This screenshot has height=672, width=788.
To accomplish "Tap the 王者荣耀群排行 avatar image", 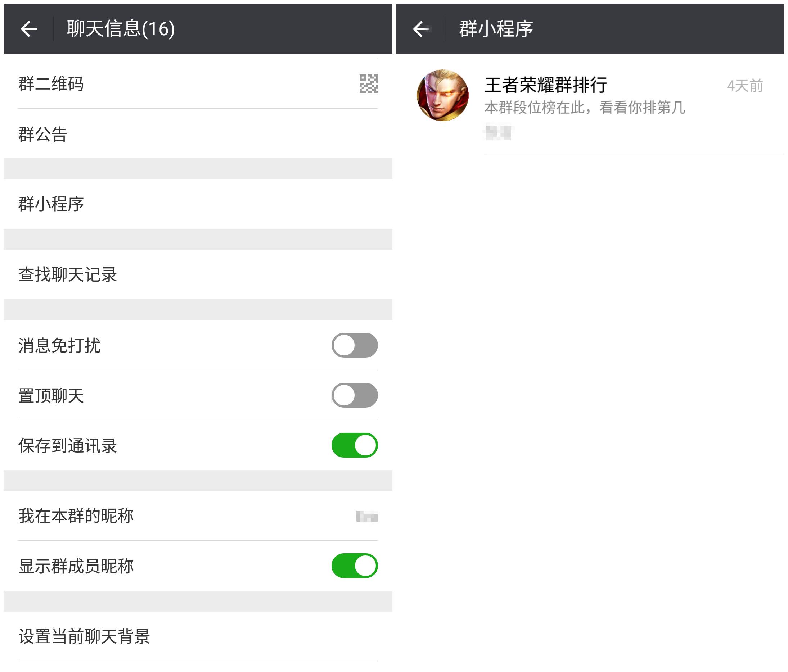I will [442, 95].
